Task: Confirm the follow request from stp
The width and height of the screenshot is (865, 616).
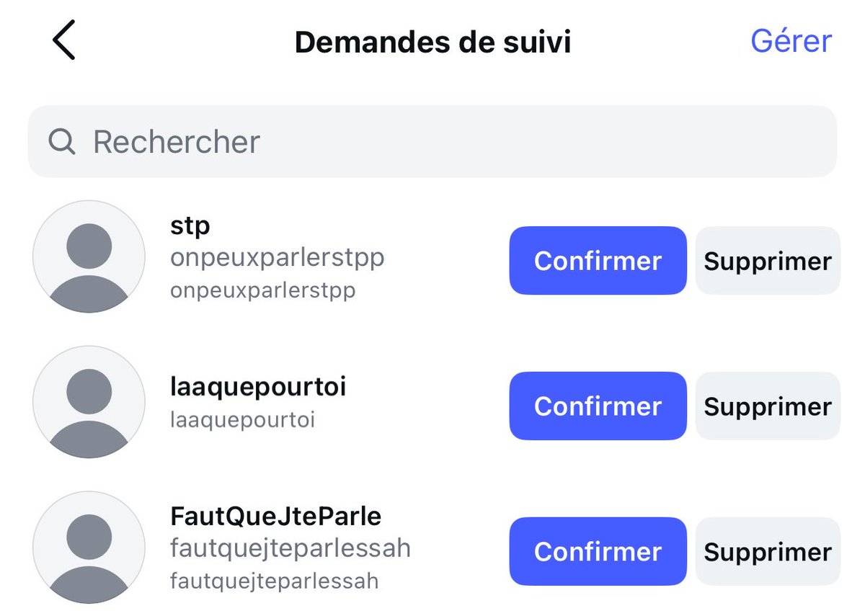Action: (x=598, y=260)
